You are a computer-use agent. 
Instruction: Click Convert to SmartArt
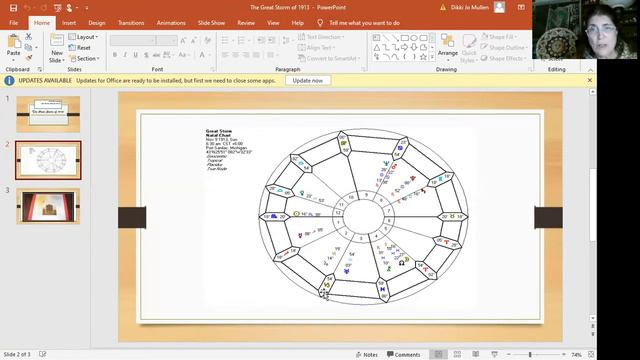point(329,58)
